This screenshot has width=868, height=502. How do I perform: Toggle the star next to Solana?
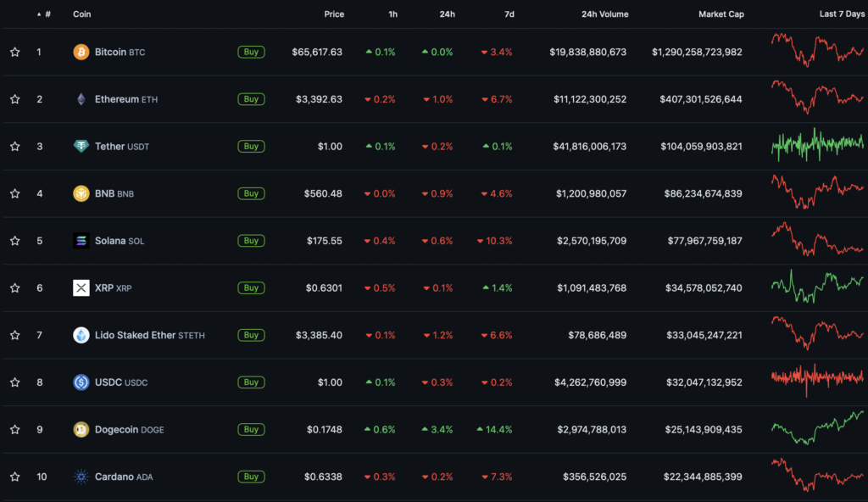point(15,241)
